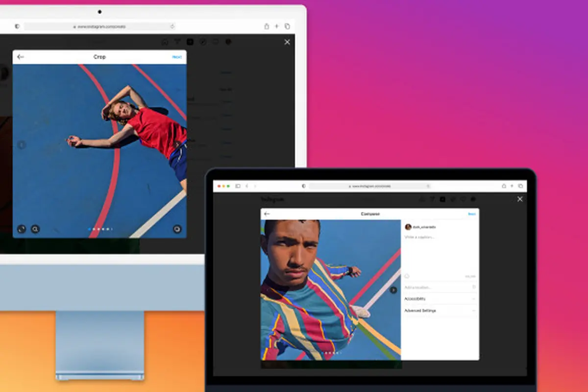Click privacy shield icon in iMac Safari
The image size is (588, 392).
pos(17,26)
